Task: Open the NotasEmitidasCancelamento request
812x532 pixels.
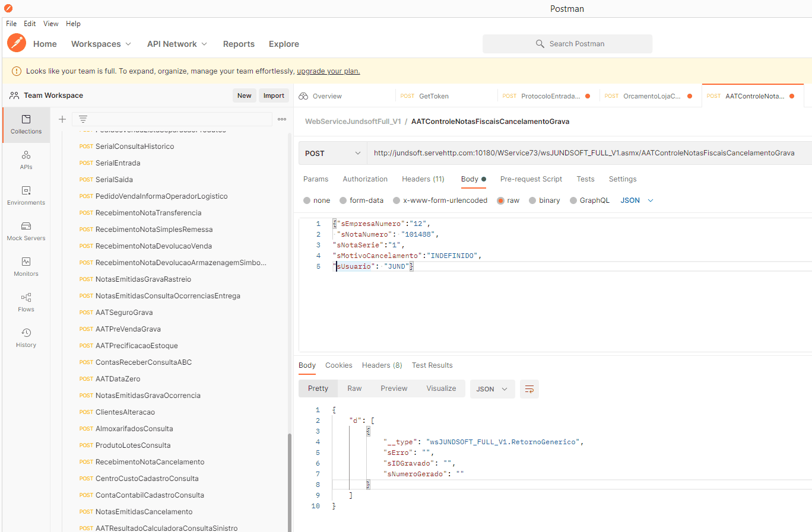Action: (144, 512)
